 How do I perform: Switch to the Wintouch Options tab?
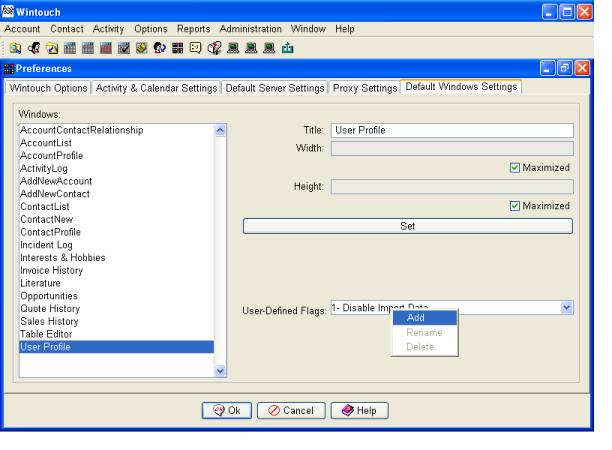coord(48,88)
